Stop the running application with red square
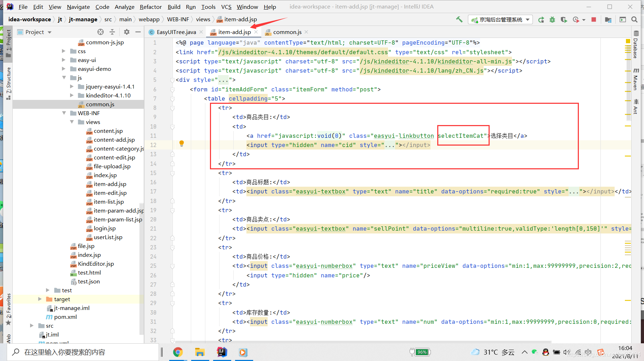 tap(594, 20)
